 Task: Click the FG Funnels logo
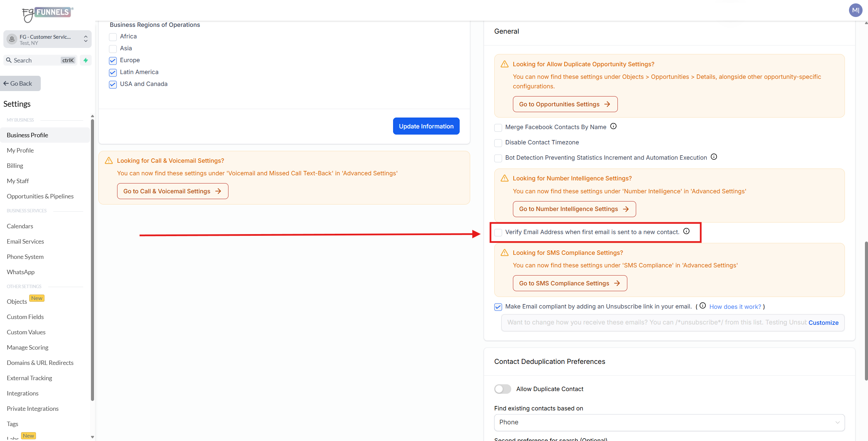pyautogui.click(x=48, y=14)
